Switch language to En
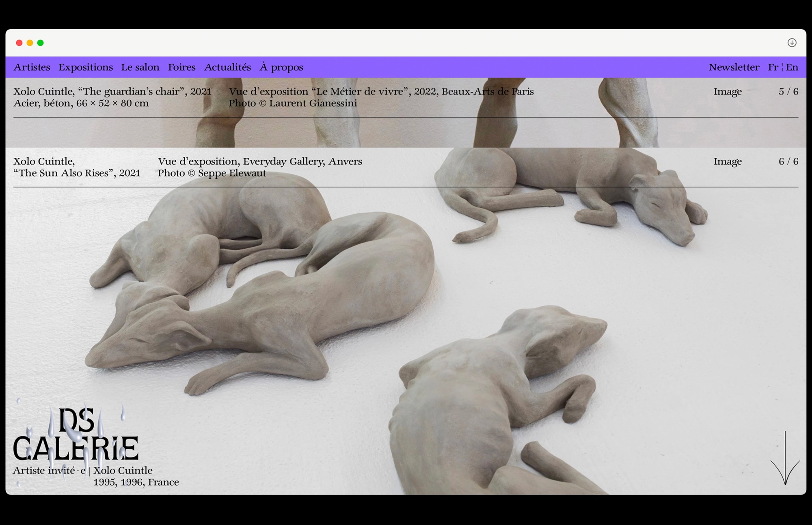Screen dimensions: 812x525 (792, 67)
